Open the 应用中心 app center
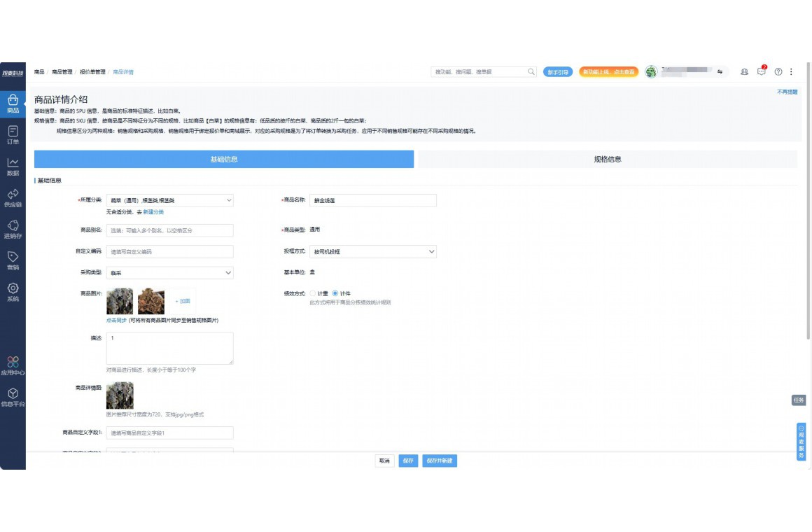Viewport: 812px width, 532px height. [13, 365]
